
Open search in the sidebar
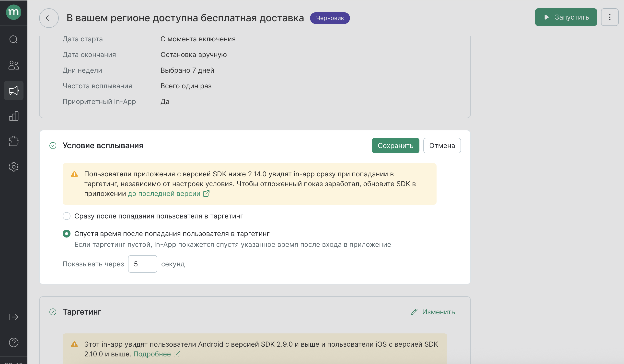[14, 39]
